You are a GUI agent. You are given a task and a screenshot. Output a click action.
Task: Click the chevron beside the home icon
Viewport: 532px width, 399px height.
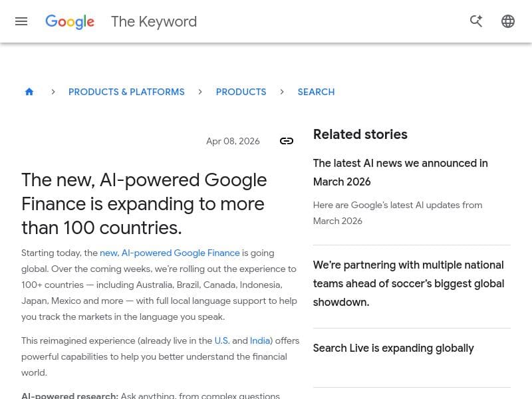pyautogui.click(x=53, y=91)
